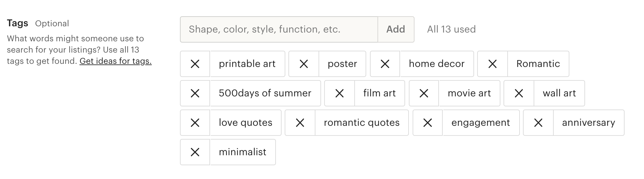644x179 pixels.
Task: Delete the 'engagement' tag
Action: tap(428, 123)
